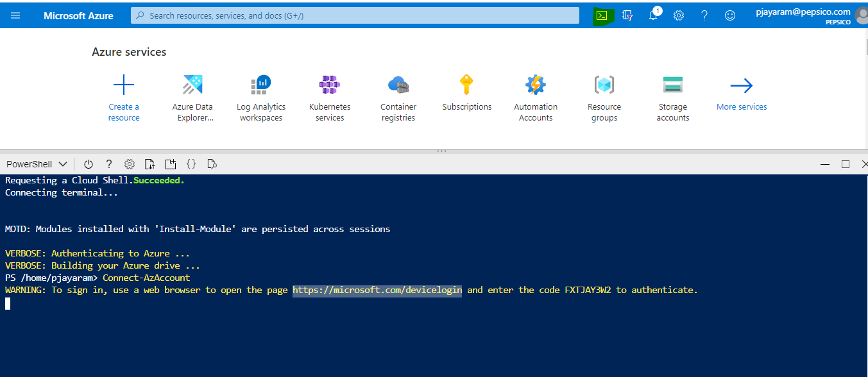
Task: Click VERBOSE: Authenticating to Azure line
Action: pos(98,253)
